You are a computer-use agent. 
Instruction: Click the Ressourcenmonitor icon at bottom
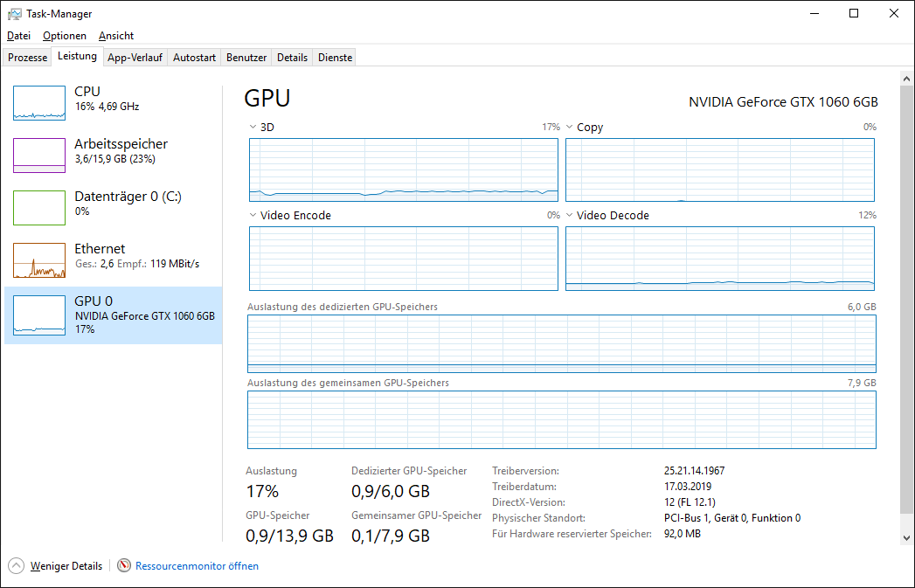pos(124,566)
